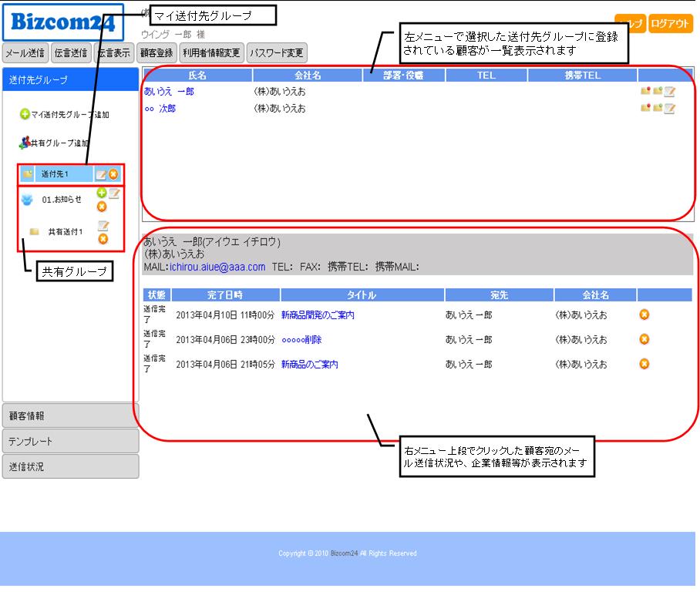700x592 pixels.
Task: Go to the 顧客登録 menu tab
Action: pos(156,53)
